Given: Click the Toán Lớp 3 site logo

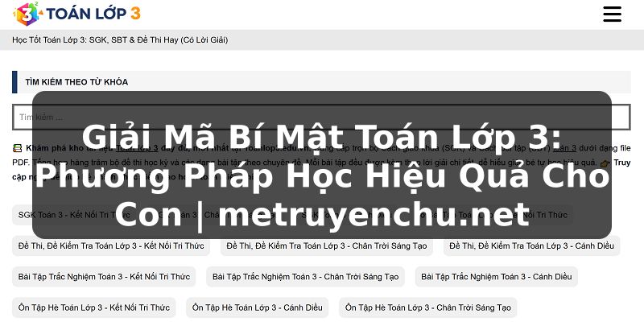Looking at the screenshot, I should [76, 14].
